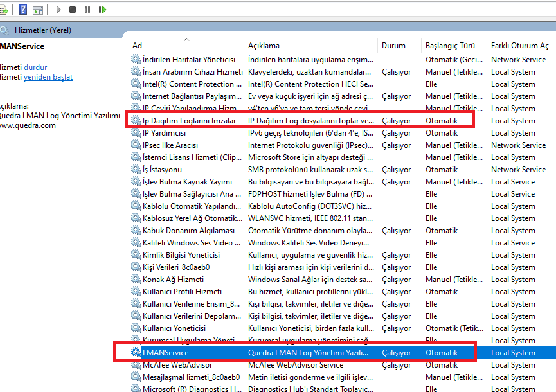Click the Help toolbar icon
Screen dimensions: 556x392
click(x=23, y=10)
